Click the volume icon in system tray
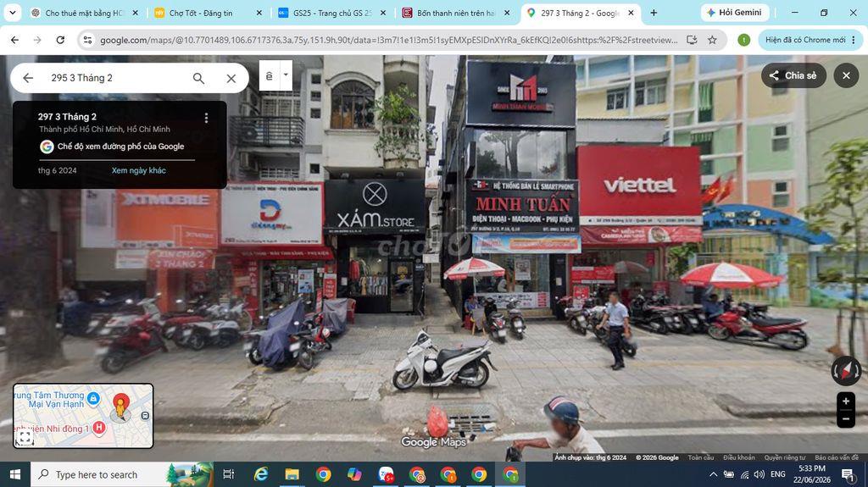 click(759, 474)
